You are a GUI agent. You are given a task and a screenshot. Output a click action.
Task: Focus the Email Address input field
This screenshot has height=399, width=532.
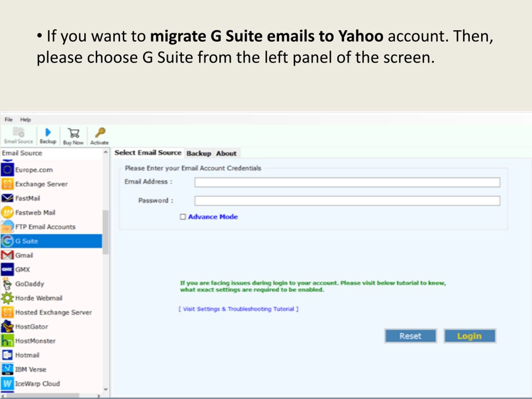[x=347, y=182]
